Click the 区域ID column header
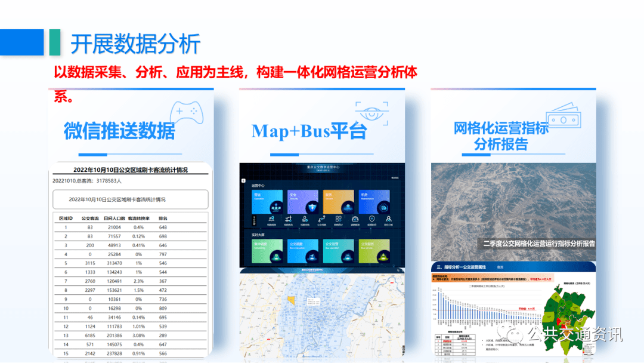 click(x=66, y=219)
